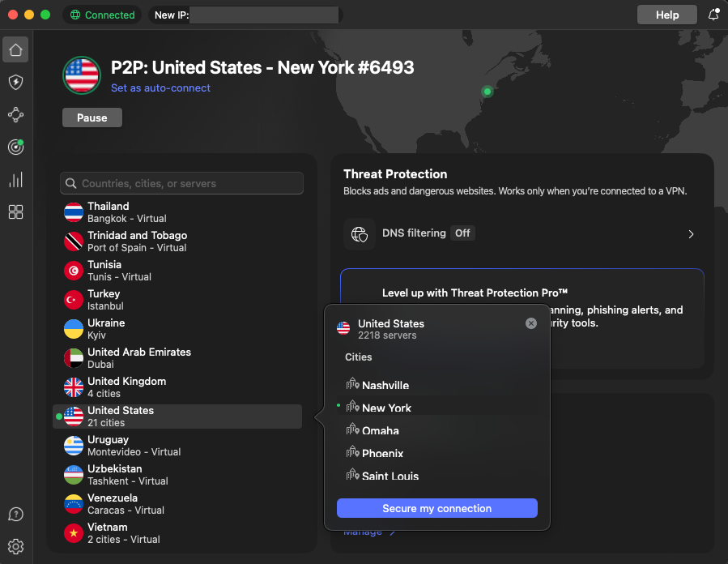This screenshot has height=564, width=728.
Task: Click the search magnifier icon
Action: point(71,183)
